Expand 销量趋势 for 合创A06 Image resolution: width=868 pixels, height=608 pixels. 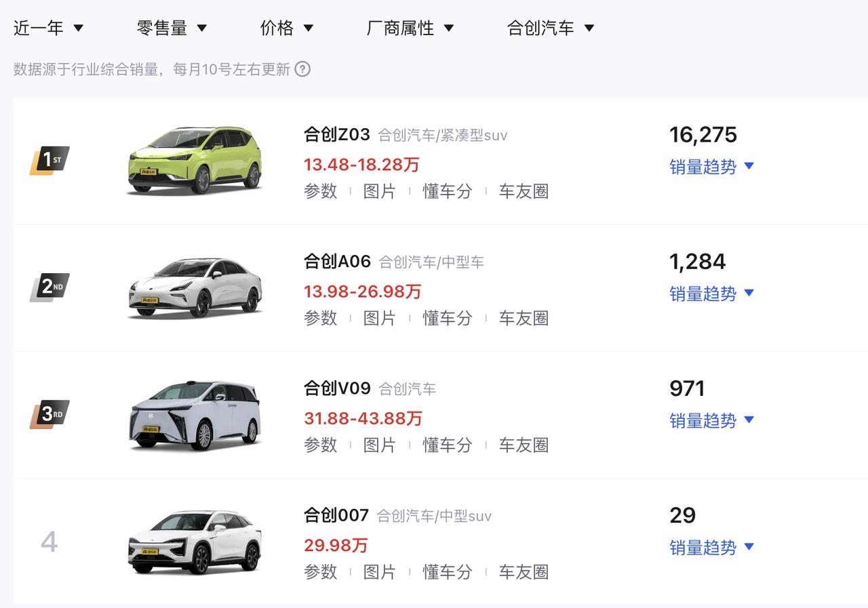click(x=712, y=293)
